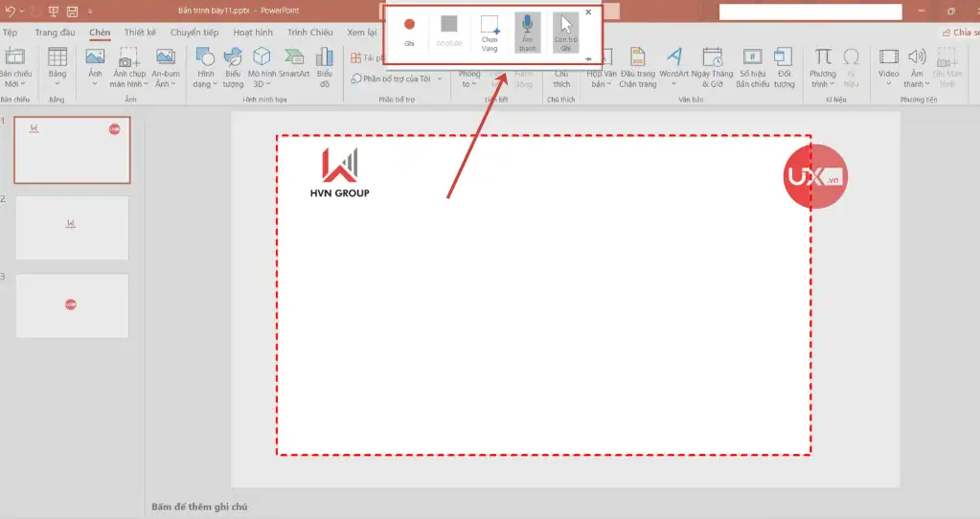
Task: Insert a Biểu đồ chart
Action: click(325, 65)
